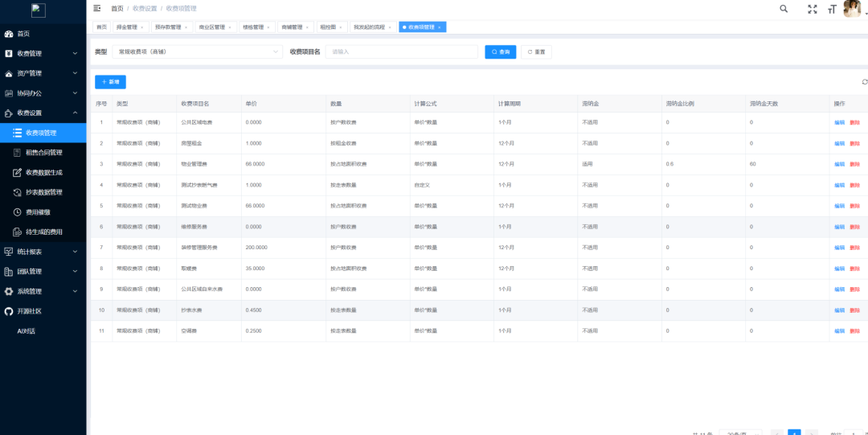The height and width of the screenshot is (435, 868).
Task: Expand the 收费管理 sidebar menu chevron
Action: (76, 54)
